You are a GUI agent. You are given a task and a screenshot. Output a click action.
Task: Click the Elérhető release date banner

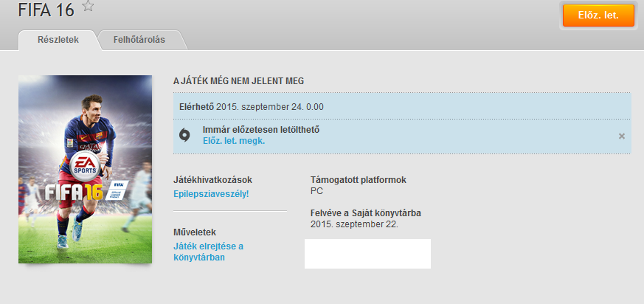pos(252,106)
